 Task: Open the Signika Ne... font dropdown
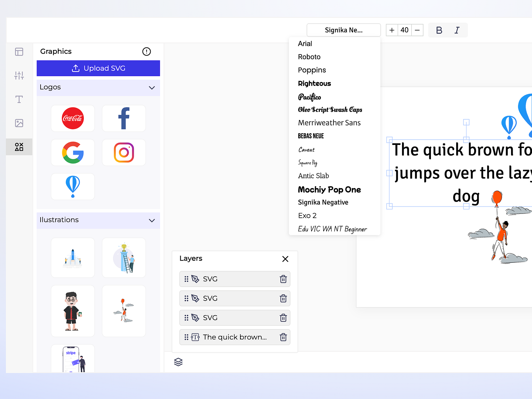click(x=343, y=30)
